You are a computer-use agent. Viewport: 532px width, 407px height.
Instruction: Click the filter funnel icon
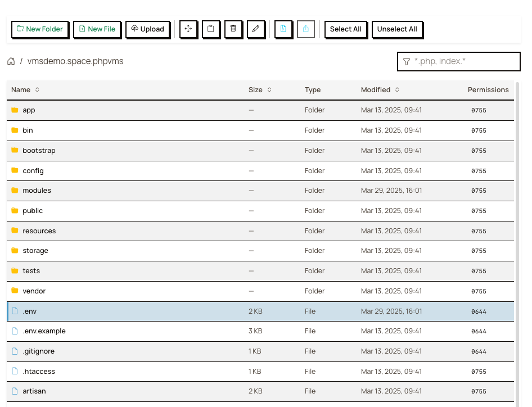coord(407,62)
